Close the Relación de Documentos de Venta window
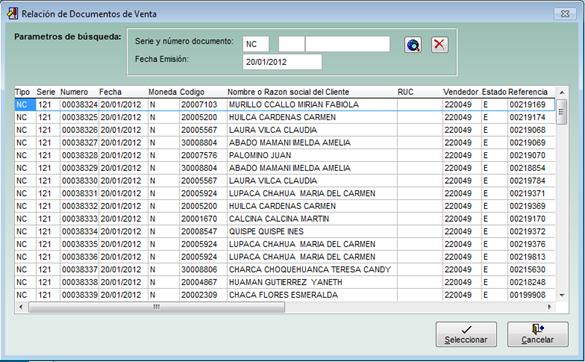Image resolution: width=585 pixels, height=362 pixels. (x=565, y=14)
